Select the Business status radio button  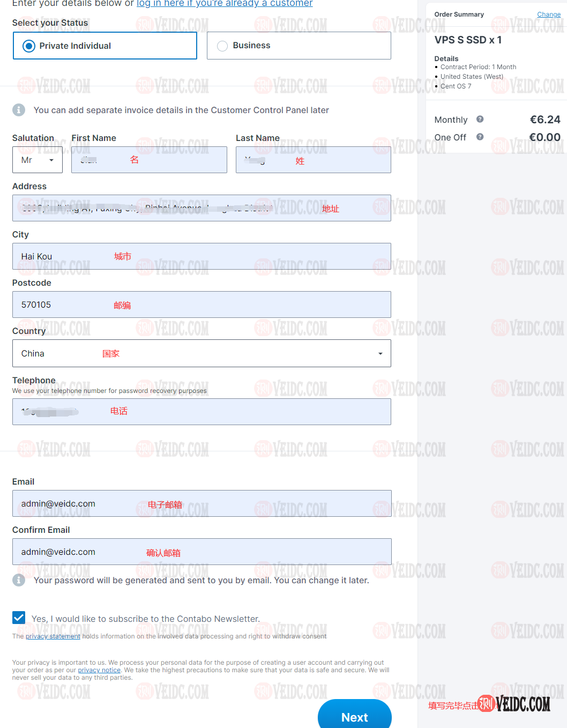(222, 46)
